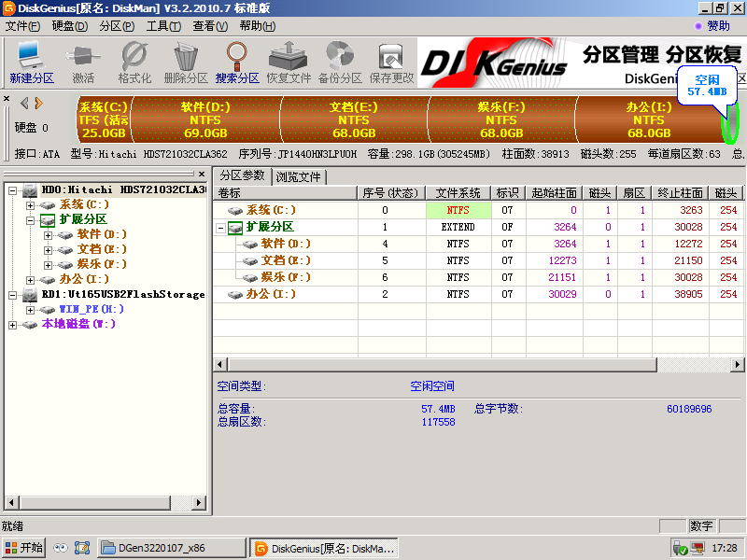Select 文档(E:) row in partition table
This screenshot has width=747, height=560.
pos(478,260)
